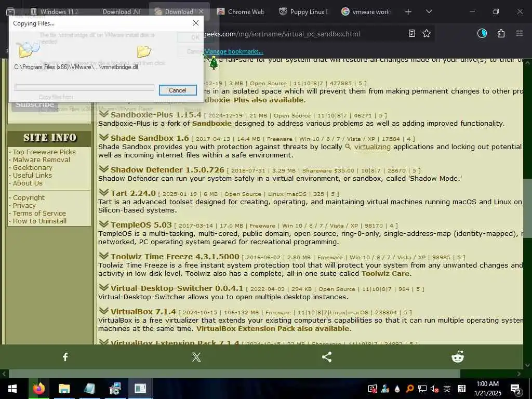Switch to the vmware work tab
Screen dimensions: 532x399
366,11
